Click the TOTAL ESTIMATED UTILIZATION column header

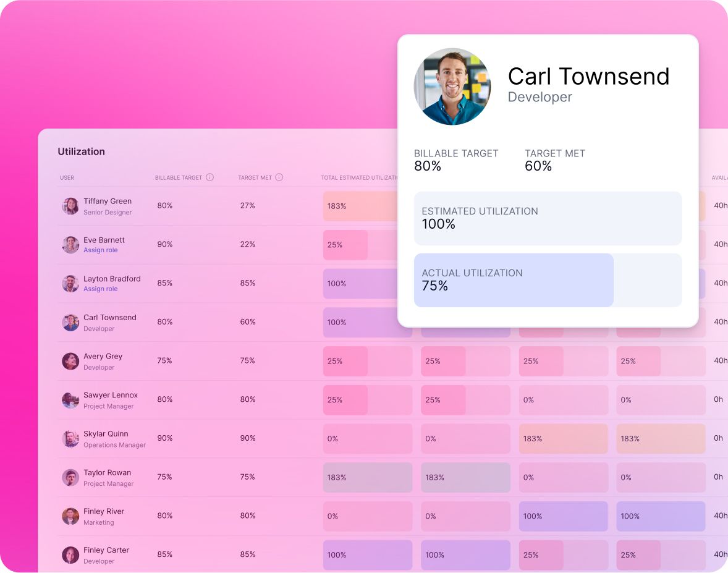[359, 178]
